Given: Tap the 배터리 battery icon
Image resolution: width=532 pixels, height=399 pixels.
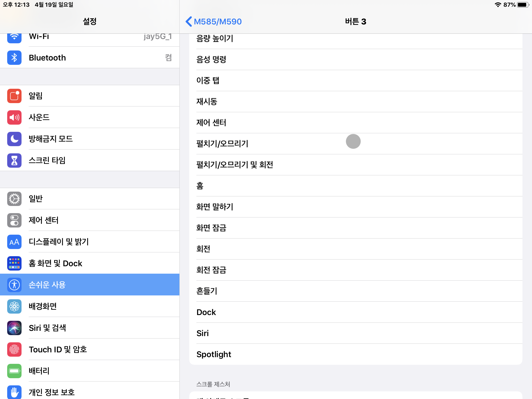Looking at the screenshot, I should 14,371.
